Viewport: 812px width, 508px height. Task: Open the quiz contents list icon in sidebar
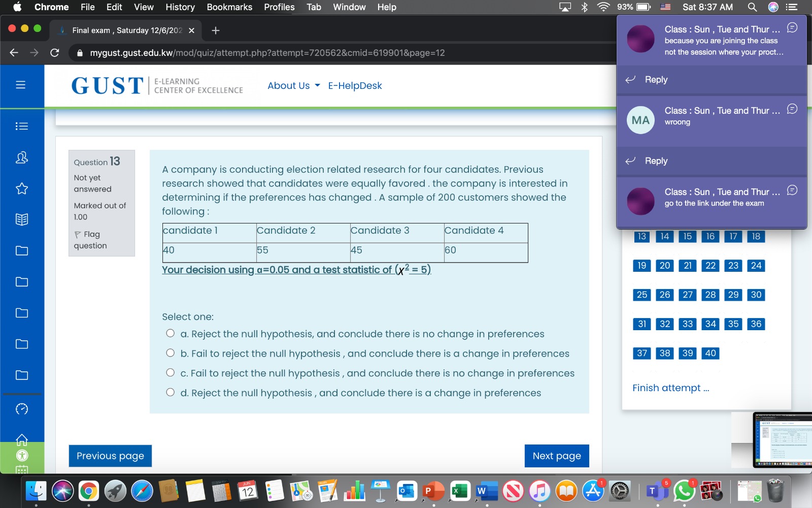click(x=22, y=126)
